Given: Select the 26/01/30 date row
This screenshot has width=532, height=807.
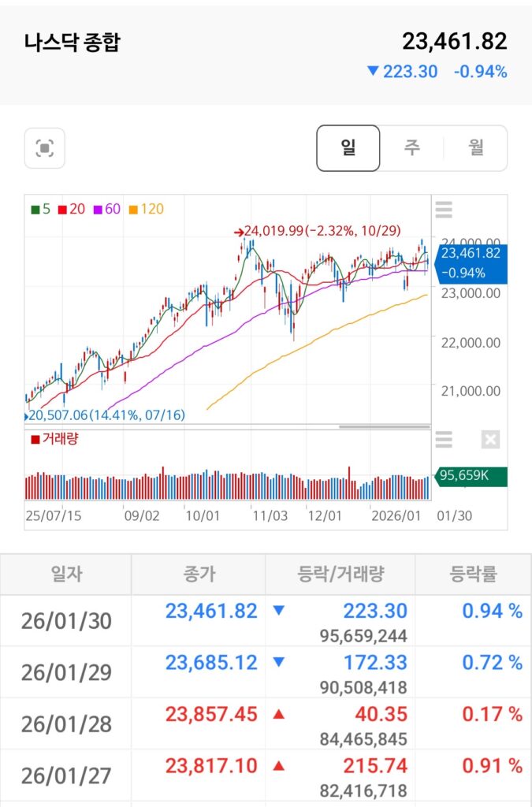Looking at the screenshot, I should coord(66,621).
